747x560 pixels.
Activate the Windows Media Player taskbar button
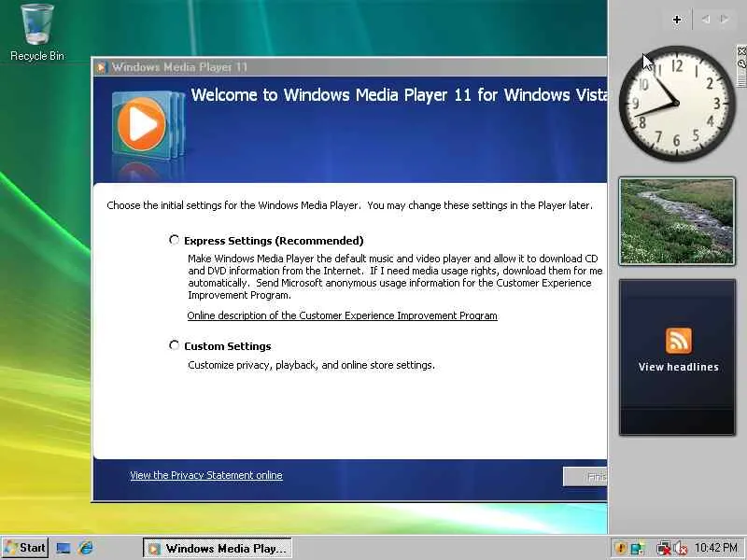pyautogui.click(x=218, y=548)
